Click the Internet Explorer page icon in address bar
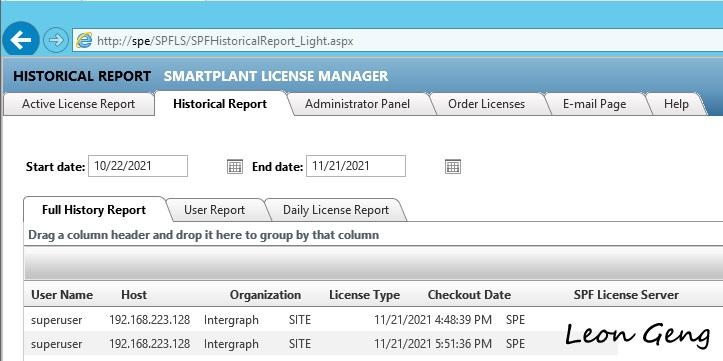 tap(84, 41)
